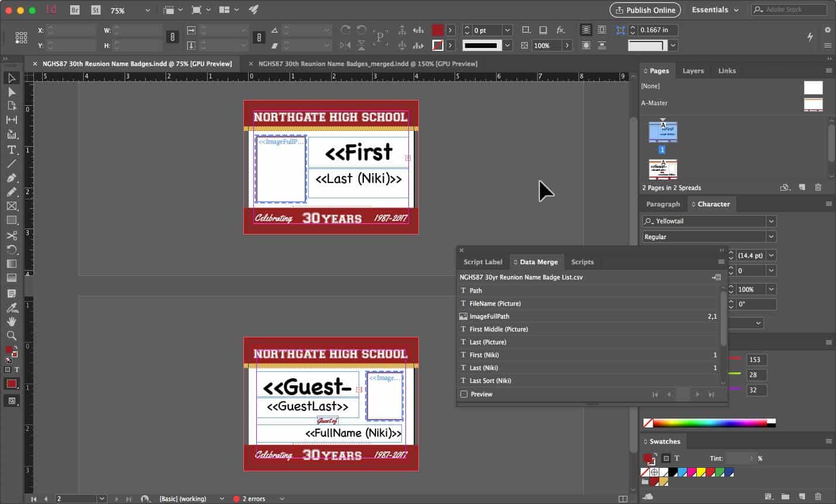Delete swatch using Swatches trash icon
The width and height of the screenshot is (836, 504).
(819, 496)
